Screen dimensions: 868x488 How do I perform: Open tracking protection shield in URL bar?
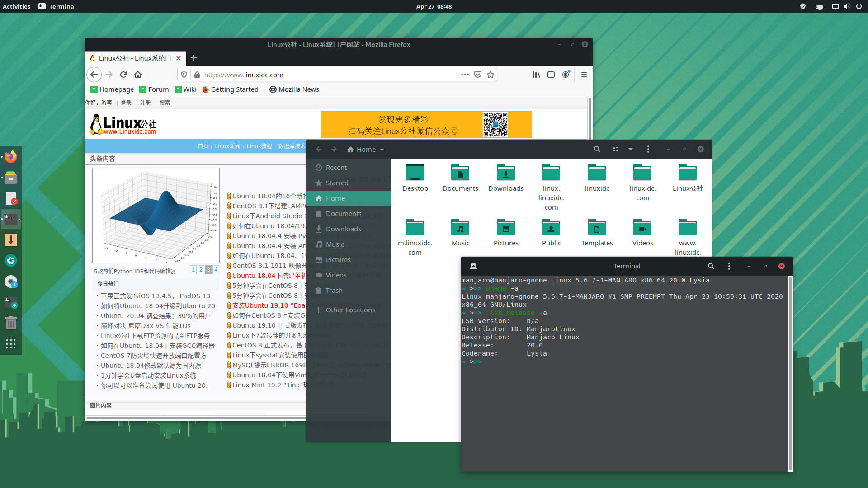pyautogui.click(x=184, y=75)
